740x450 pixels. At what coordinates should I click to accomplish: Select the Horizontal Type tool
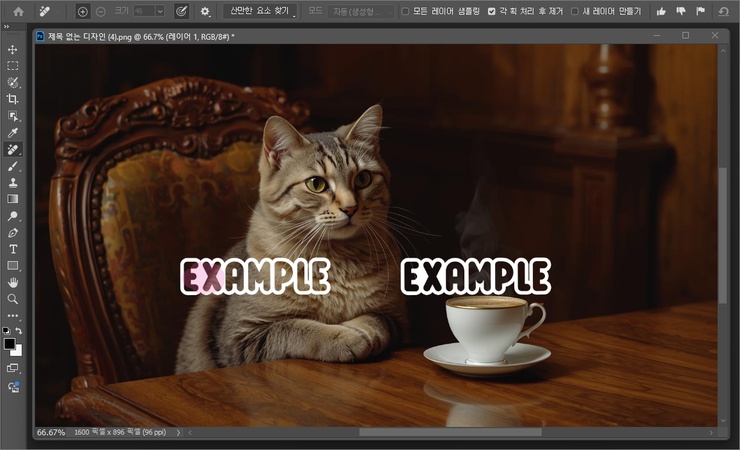(x=13, y=249)
